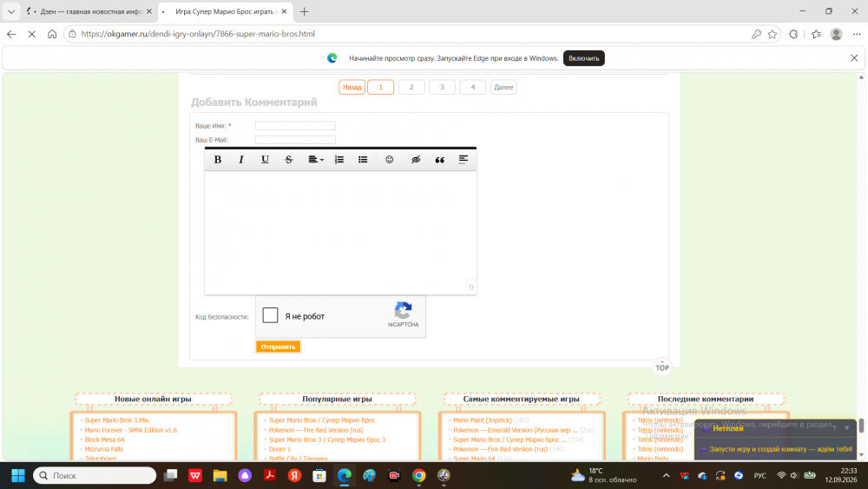Apply strikethrough formatting in the editor
Viewport: 868px width, 489px height.
pos(288,160)
